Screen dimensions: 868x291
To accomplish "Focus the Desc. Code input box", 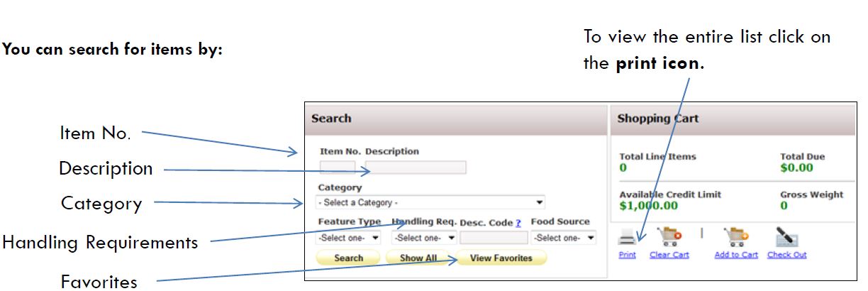I will [494, 238].
